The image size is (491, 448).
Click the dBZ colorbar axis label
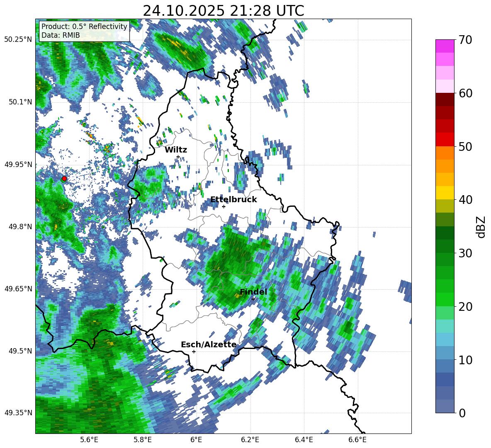pos(481,227)
